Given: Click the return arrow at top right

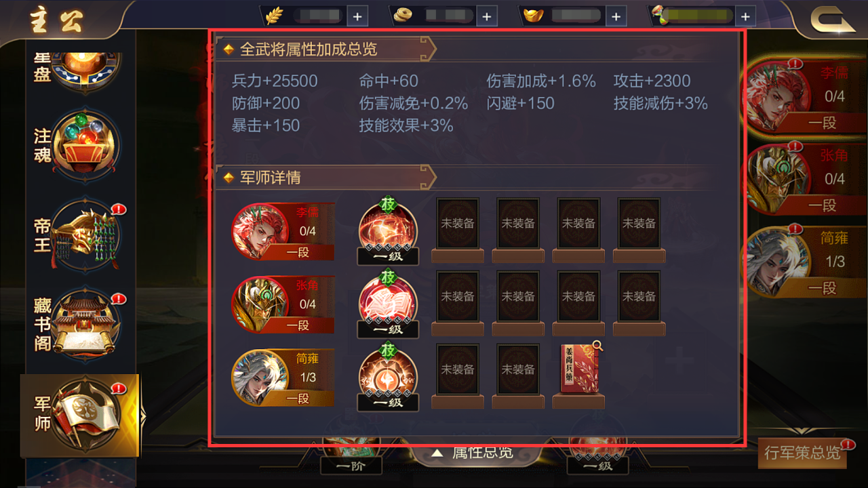Looking at the screenshot, I should (x=832, y=20).
